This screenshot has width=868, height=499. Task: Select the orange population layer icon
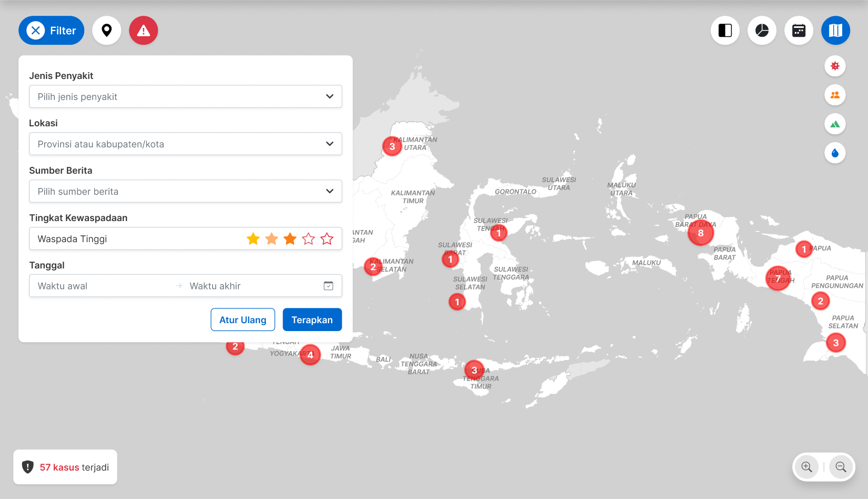[x=835, y=95]
